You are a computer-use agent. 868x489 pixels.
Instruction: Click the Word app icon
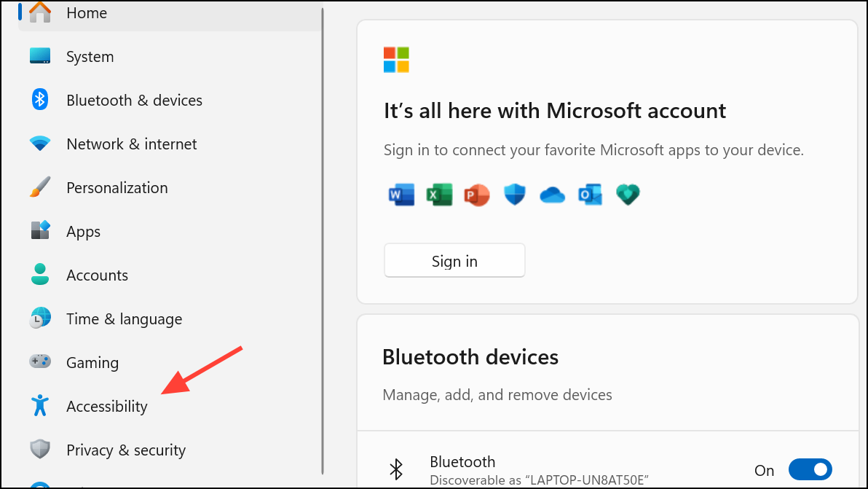pyautogui.click(x=401, y=195)
